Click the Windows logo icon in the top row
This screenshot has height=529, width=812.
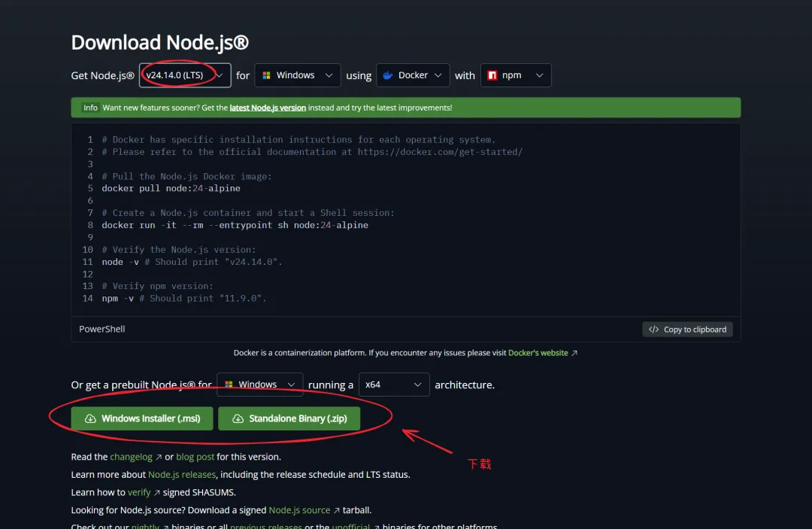click(x=266, y=75)
